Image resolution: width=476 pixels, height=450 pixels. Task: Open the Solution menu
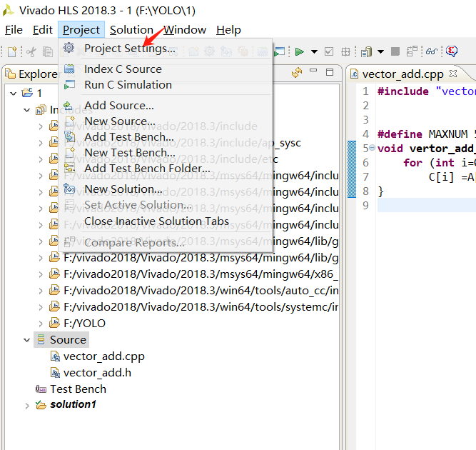click(131, 30)
